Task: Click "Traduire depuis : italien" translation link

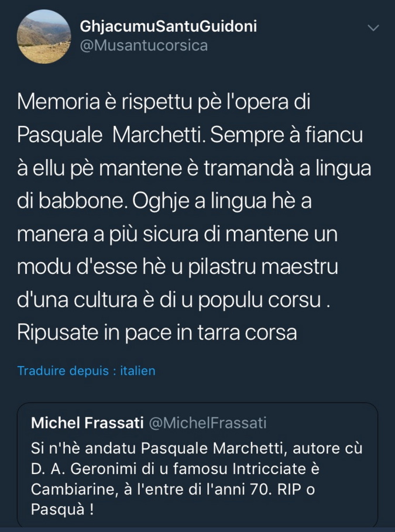Action: [x=86, y=370]
